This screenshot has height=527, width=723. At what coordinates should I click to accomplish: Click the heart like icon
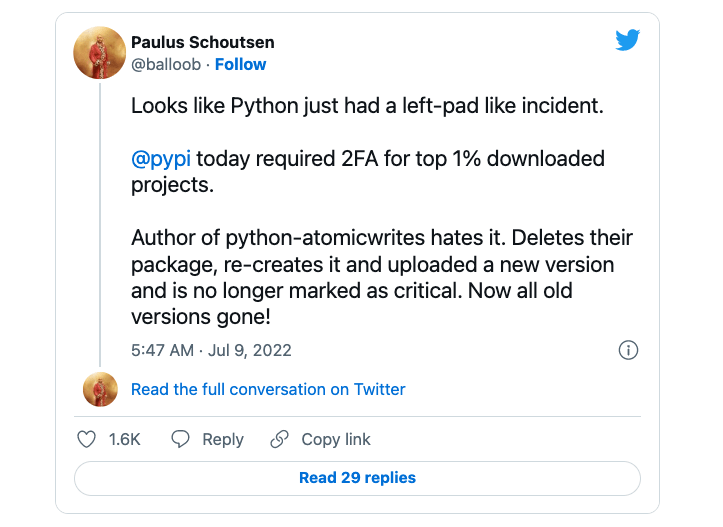87,439
